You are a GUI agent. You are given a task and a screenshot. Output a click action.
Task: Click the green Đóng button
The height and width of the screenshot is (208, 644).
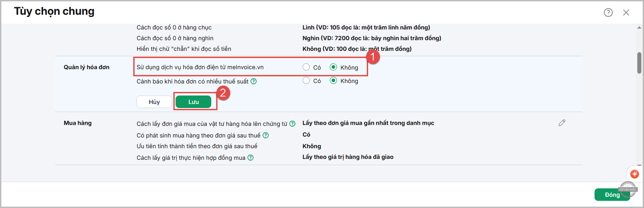pos(612,195)
